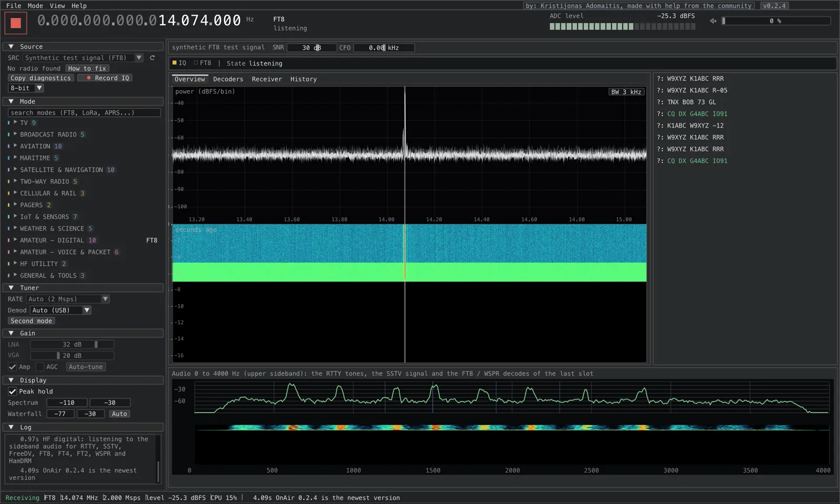
Task: Switch to the History tab
Action: (303, 79)
